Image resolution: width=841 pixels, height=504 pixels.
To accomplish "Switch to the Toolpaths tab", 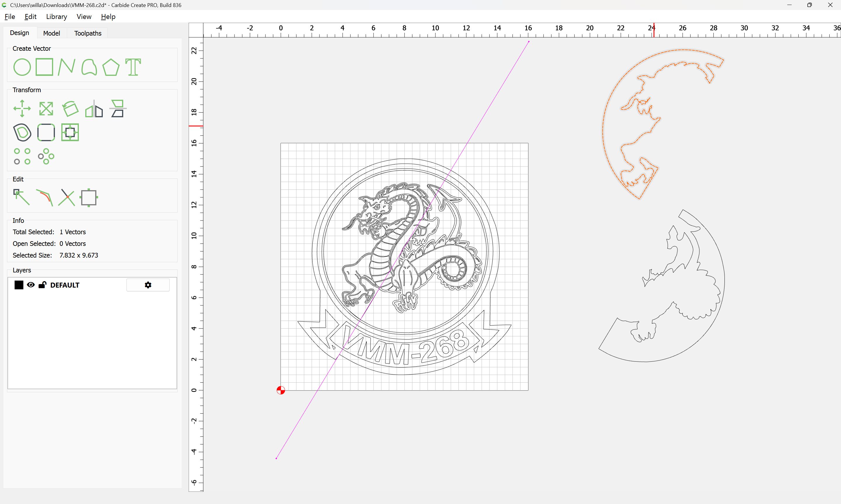I will coord(88,33).
